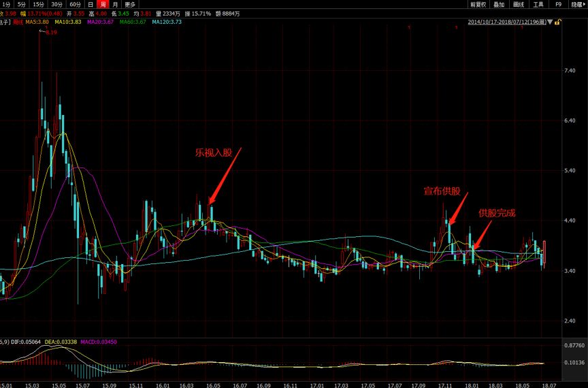The width and height of the screenshot is (588, 388).
Task: Click the 8.19 peak price label
Action: point(51,32)
